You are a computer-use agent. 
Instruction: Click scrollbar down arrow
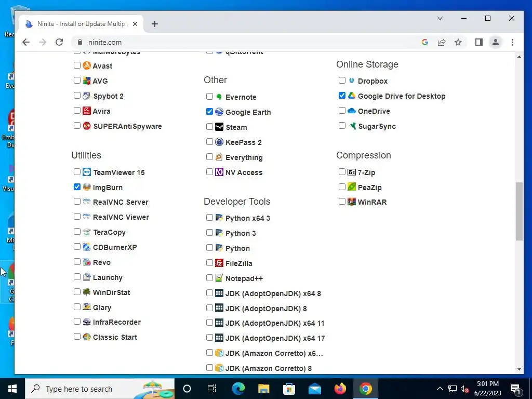[x=519, y=369]
